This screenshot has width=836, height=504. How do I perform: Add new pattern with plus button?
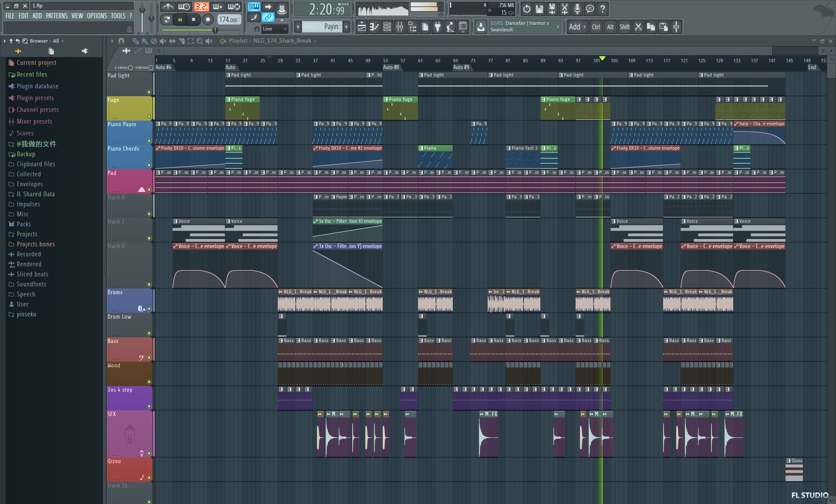click(346, 27)
